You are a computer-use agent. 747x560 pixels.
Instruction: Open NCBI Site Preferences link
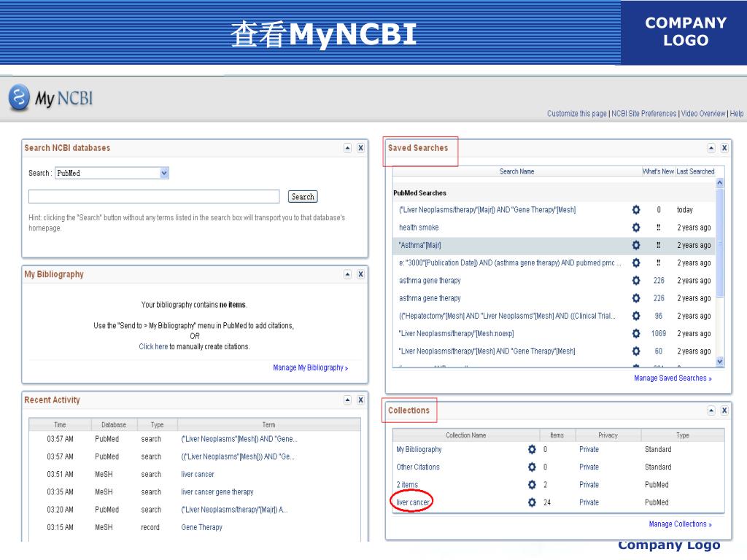[643, 114]
